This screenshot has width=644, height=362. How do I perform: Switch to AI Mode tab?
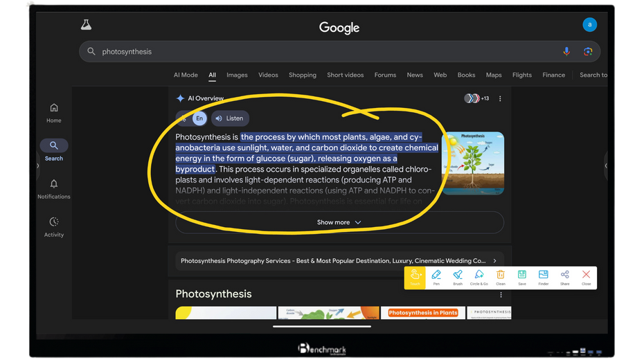186,75
